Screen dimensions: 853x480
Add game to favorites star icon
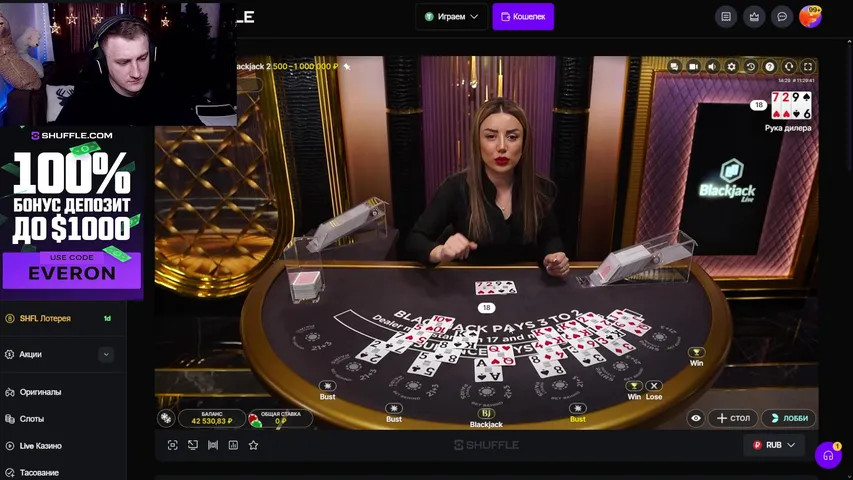[x=254, y=445]
